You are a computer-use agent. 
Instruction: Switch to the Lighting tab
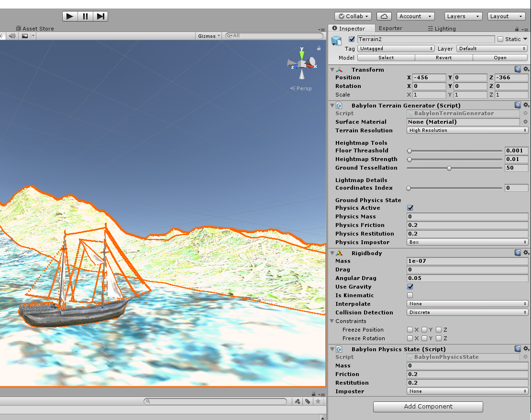tap(442, 29)
